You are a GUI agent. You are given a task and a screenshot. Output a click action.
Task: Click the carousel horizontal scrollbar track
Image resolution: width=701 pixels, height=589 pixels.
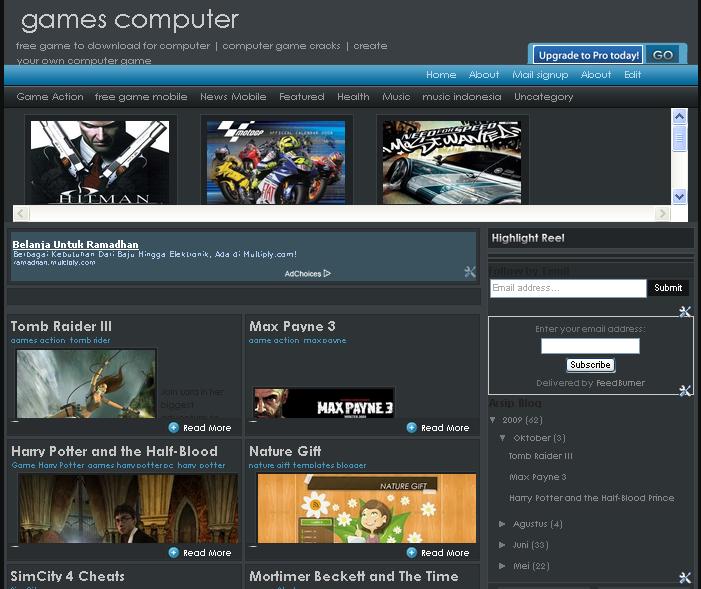342,214
